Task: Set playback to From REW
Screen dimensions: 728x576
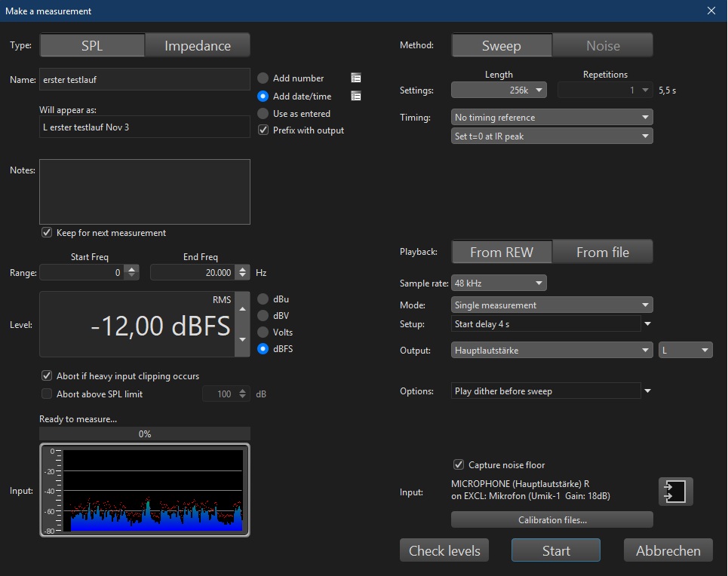Action: (502, 252)
